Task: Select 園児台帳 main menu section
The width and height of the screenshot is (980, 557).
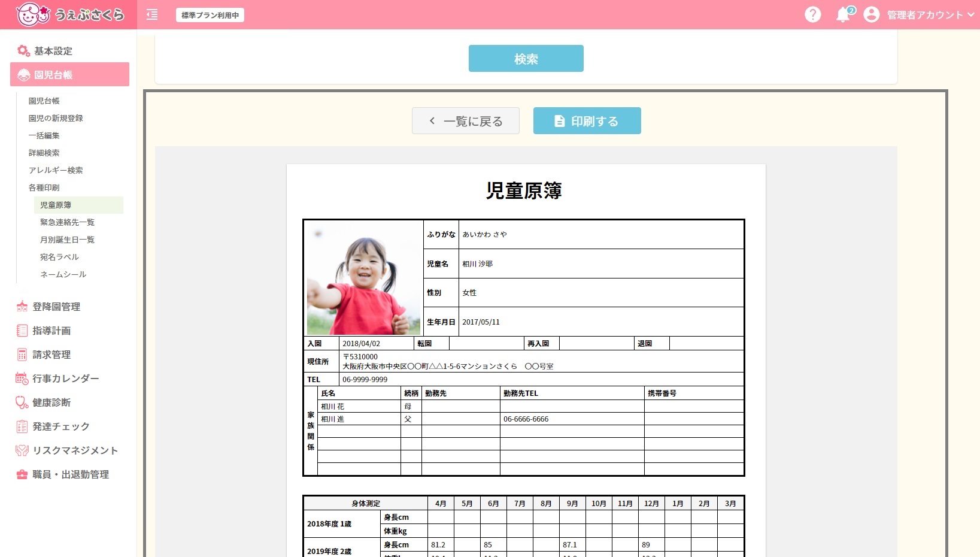Action: pyautogui.click(x=69, y=74)
